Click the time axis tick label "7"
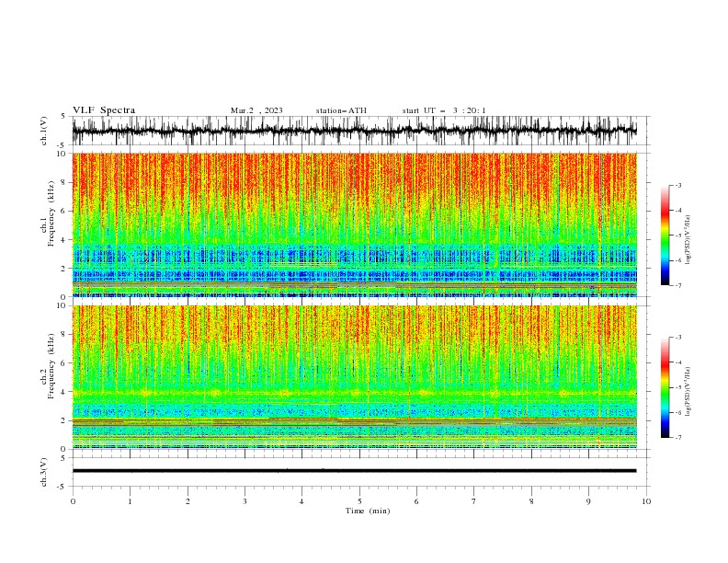 [x=474, y=501]
